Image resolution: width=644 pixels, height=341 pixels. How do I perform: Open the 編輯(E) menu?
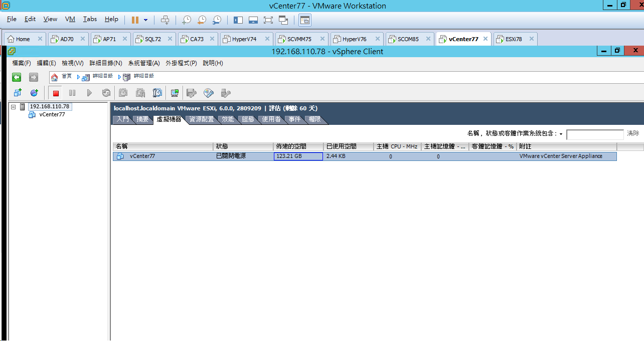[46, 63]
